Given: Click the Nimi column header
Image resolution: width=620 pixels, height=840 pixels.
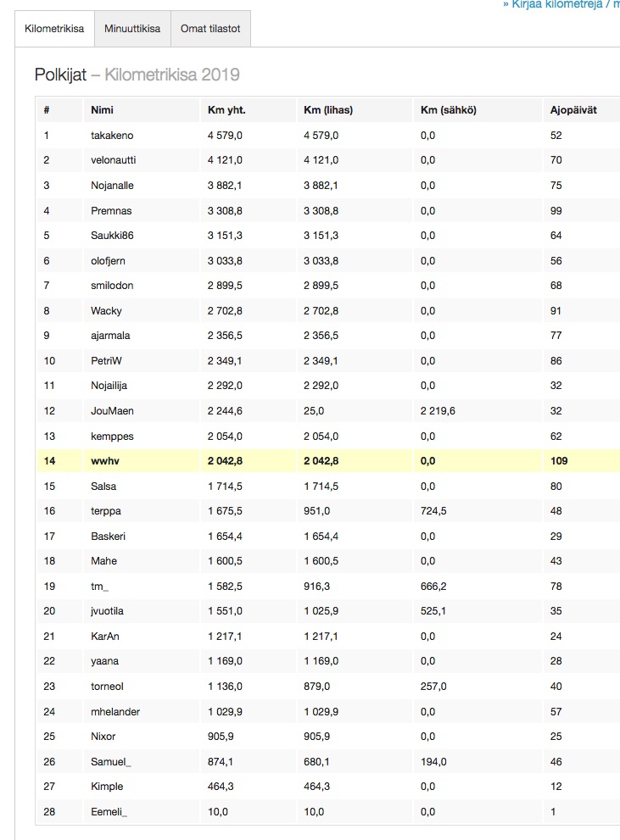Looking at the screenshot, I should coord(102,110).
